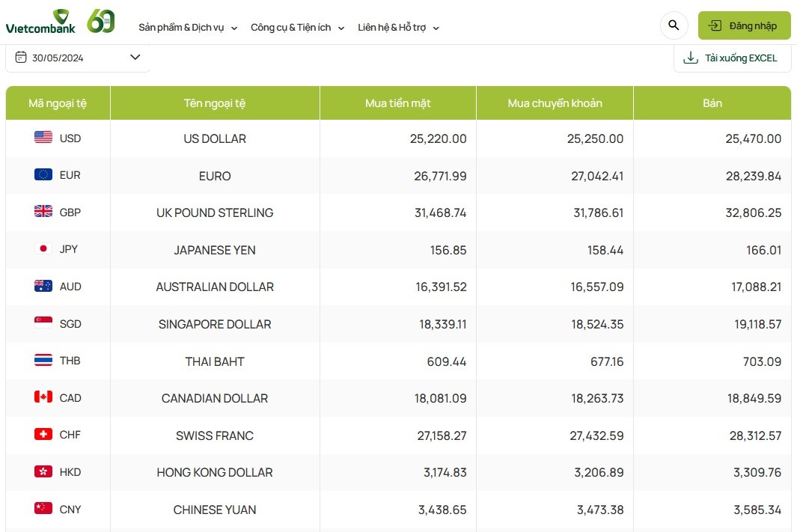Click the Đăng nhập login button

[x=744, y=25]
